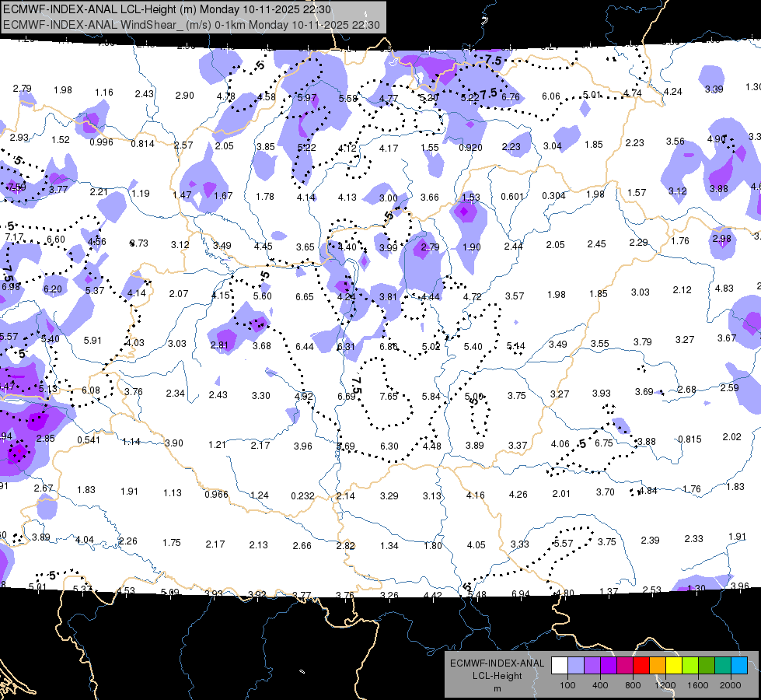
Task: Click the yellow legend swatch
Action: [x=674, y=666]
